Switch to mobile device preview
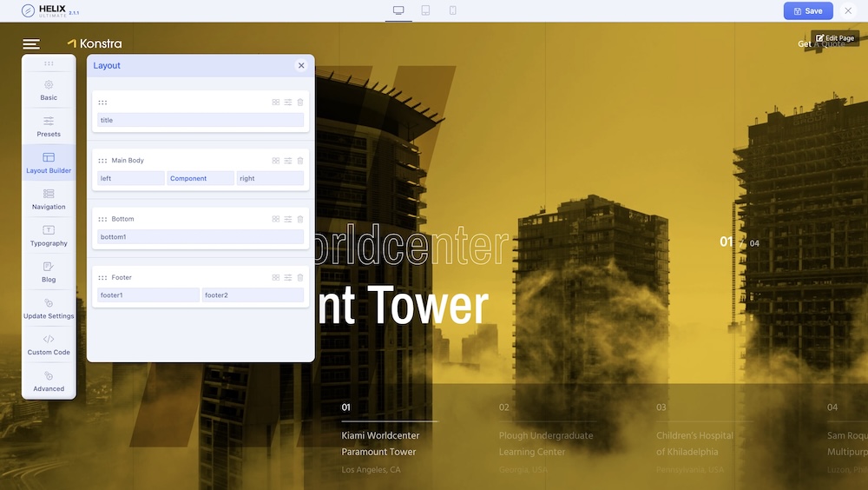868x490 pixels. pos(453,10)
